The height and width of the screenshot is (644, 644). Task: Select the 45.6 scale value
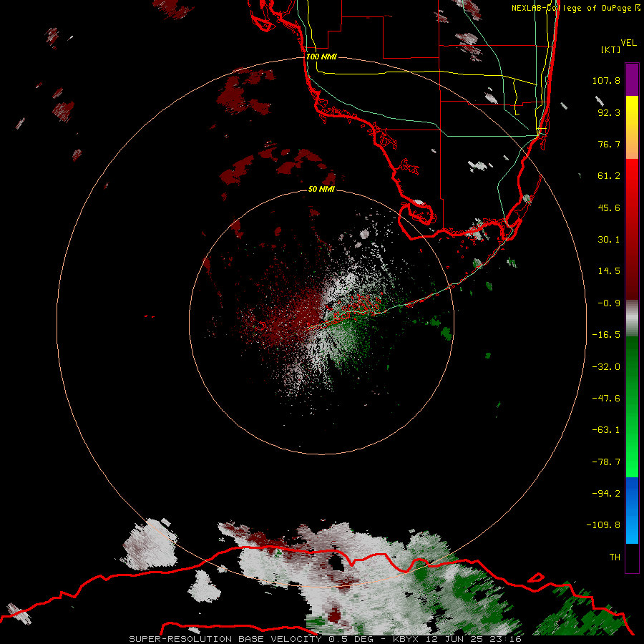coord(609,208)
